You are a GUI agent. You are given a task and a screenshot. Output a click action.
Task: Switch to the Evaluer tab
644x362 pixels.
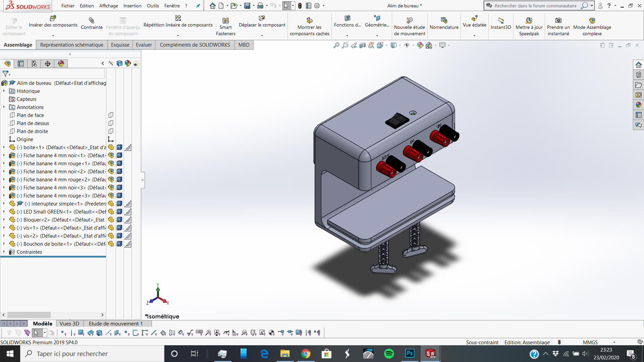[144, 45]
